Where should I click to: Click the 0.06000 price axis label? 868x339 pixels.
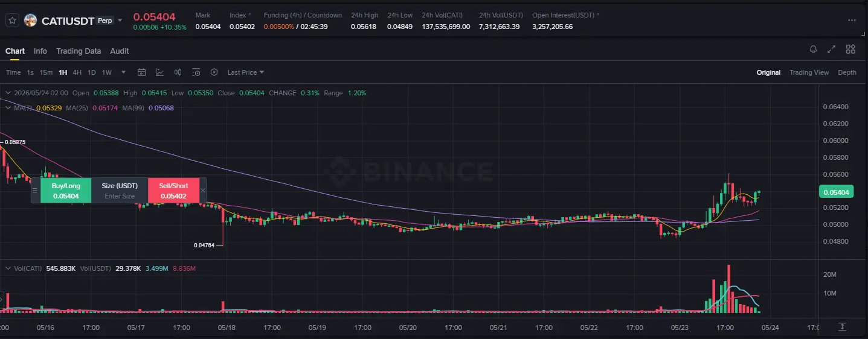pos(835,141)
